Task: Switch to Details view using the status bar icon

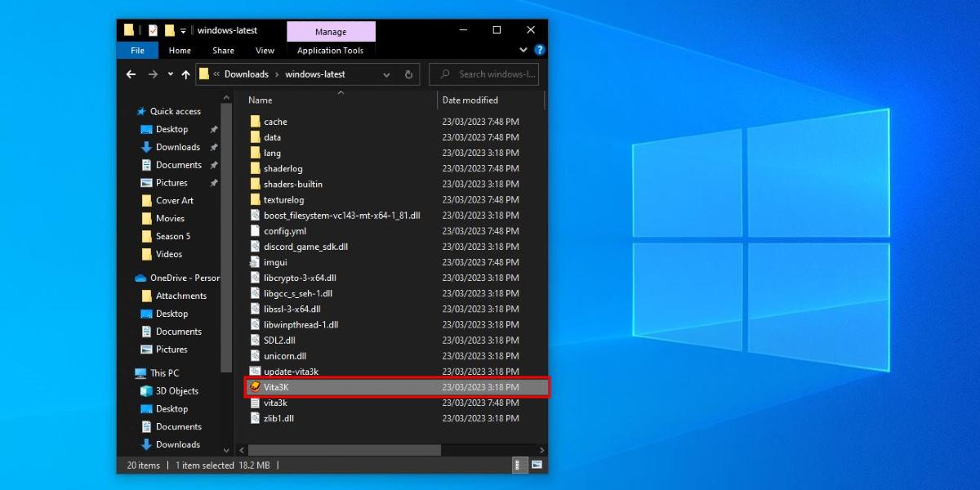Action: (519, 465)
